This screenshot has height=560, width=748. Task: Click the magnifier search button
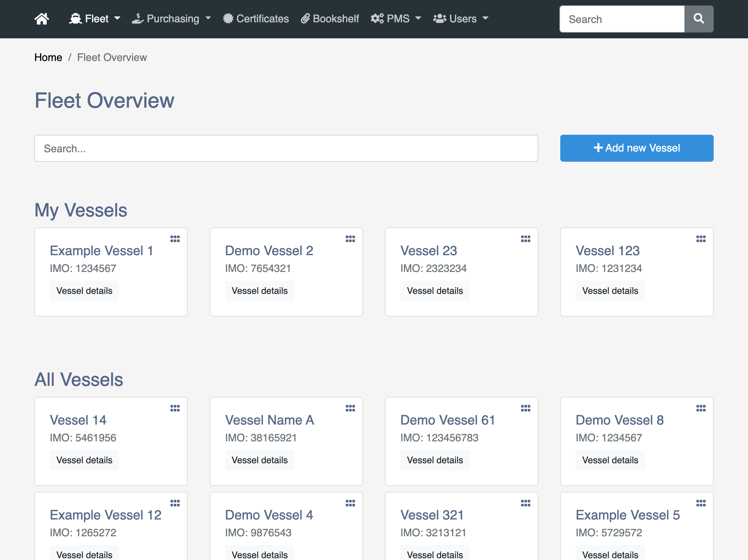pos(698,19)
